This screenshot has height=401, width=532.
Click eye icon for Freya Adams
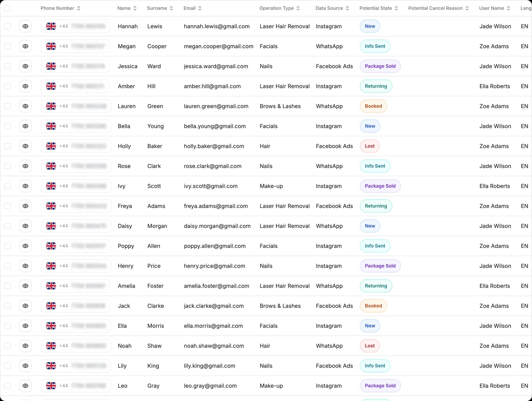coord(25,206)
